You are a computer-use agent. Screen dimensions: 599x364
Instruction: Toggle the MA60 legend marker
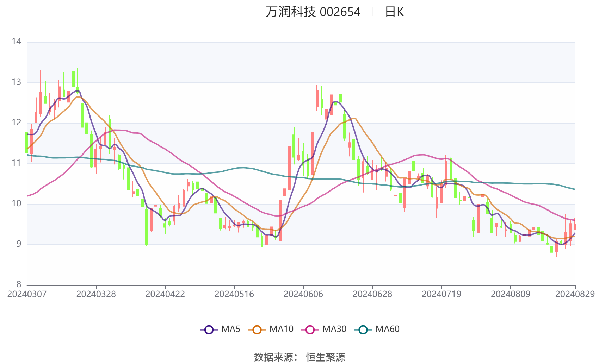(x=363, y=330)
